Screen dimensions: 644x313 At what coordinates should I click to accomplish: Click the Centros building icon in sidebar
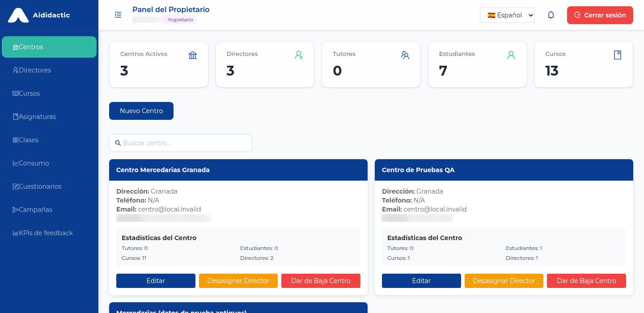tap(16, 47)
